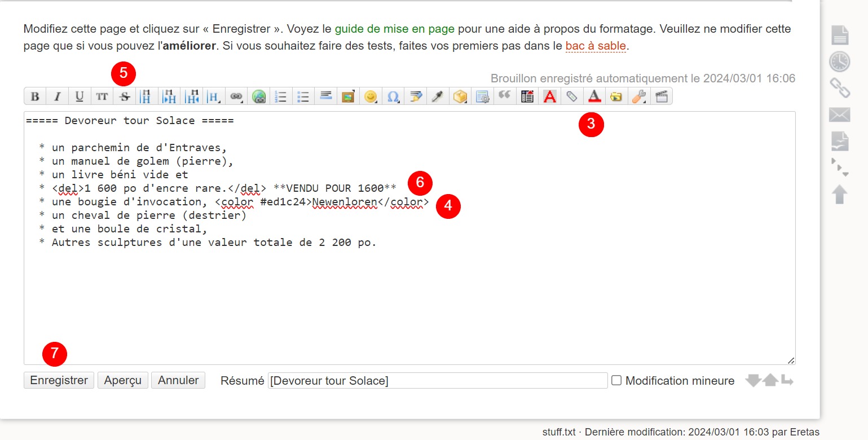
Task: Click the envelope subscription icon
Action: (839, 115)
